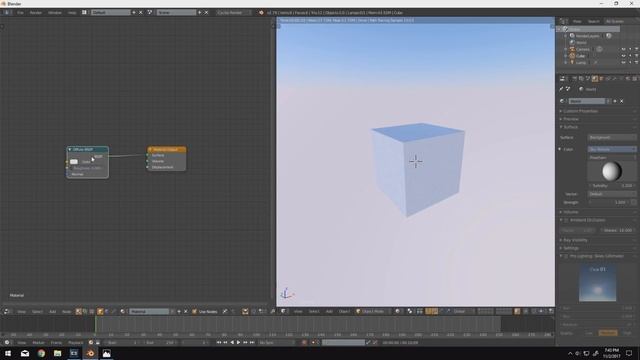The width and height of the screenshot is (640, 360).
Task: Open the Marker menu in timeline
Action: click(x=38, y=342)
